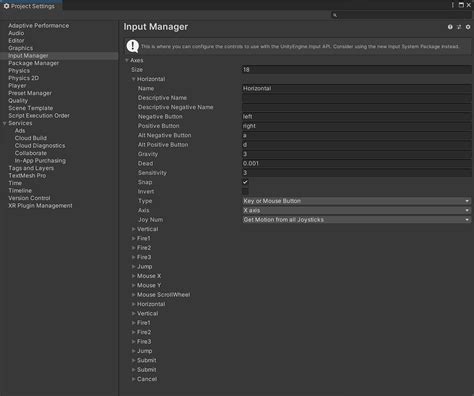Open In-App Purchasing under Services

click(40, 161)
